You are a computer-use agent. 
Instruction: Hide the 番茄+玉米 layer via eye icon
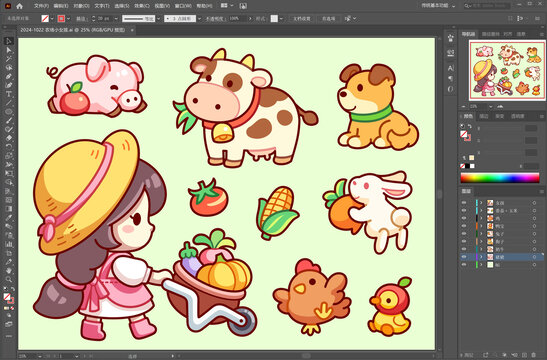[464, 211]
